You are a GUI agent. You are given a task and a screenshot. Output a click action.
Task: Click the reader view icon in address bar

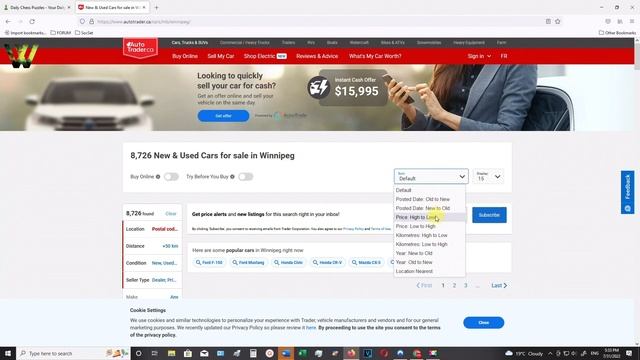tap(548, 21)
